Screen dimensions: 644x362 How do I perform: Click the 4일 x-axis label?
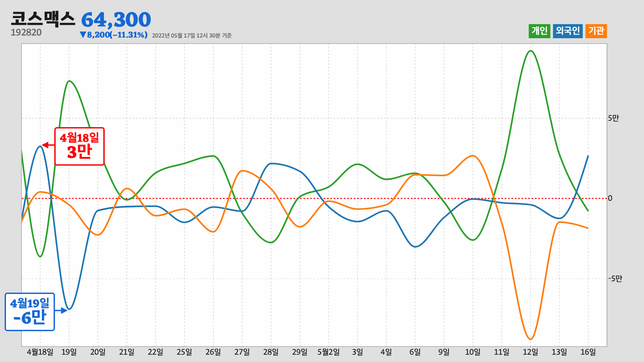(386, 352)
